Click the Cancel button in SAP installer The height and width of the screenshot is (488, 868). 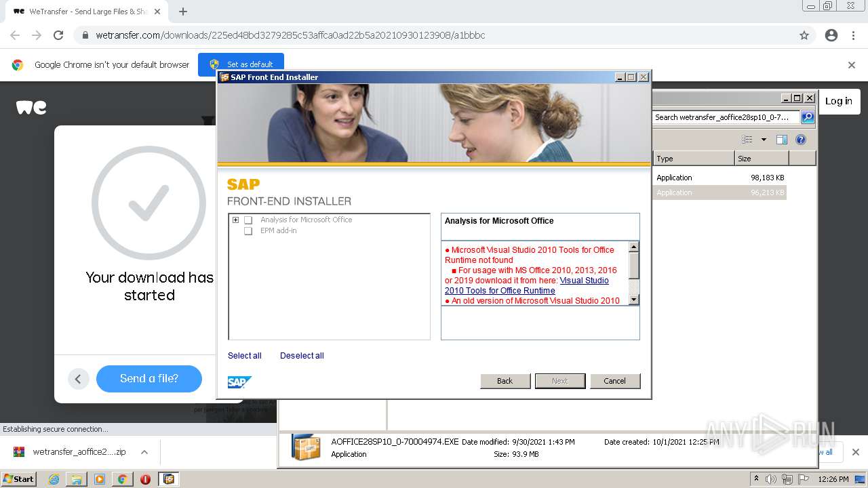[615, 381]
